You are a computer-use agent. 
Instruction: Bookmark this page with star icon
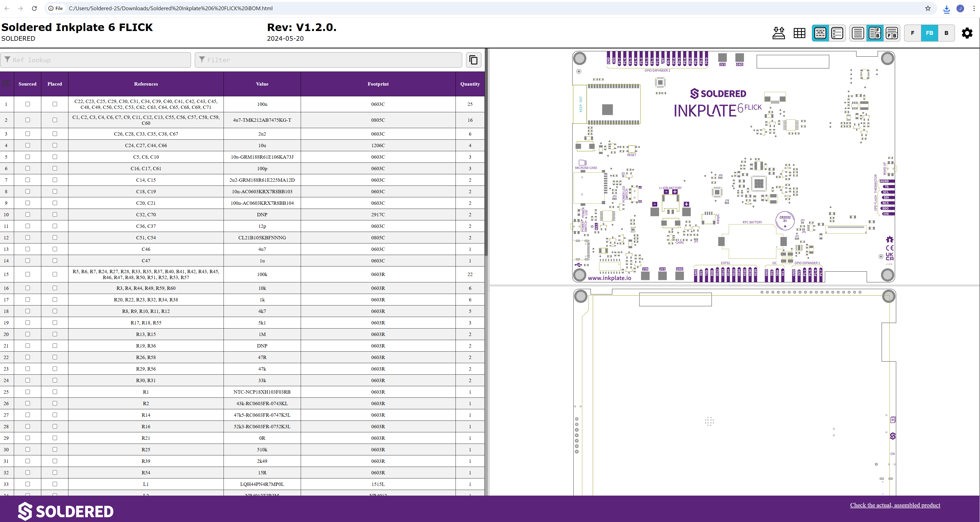click(928, 8)
